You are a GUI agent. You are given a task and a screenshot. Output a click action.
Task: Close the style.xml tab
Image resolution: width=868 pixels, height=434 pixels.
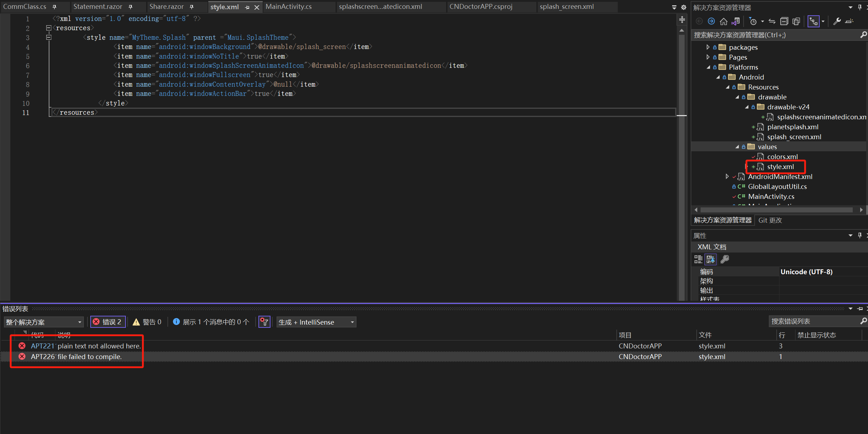tap(257, 7)
